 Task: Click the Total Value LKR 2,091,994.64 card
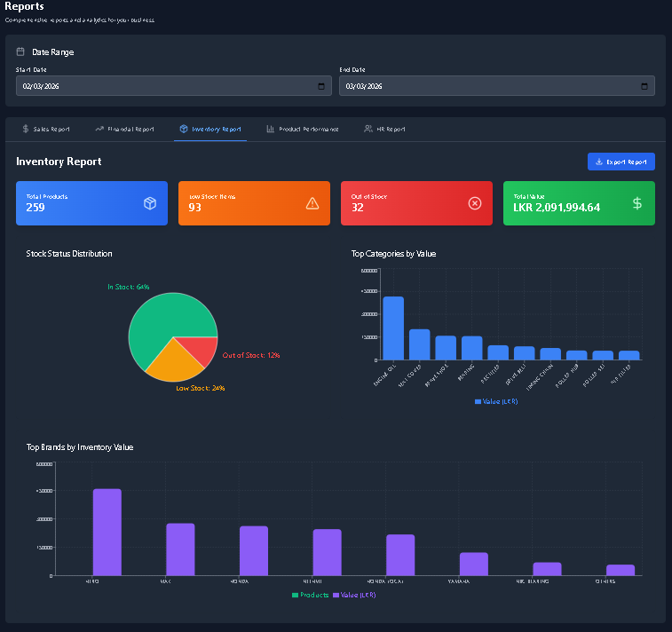pos(579,203)
